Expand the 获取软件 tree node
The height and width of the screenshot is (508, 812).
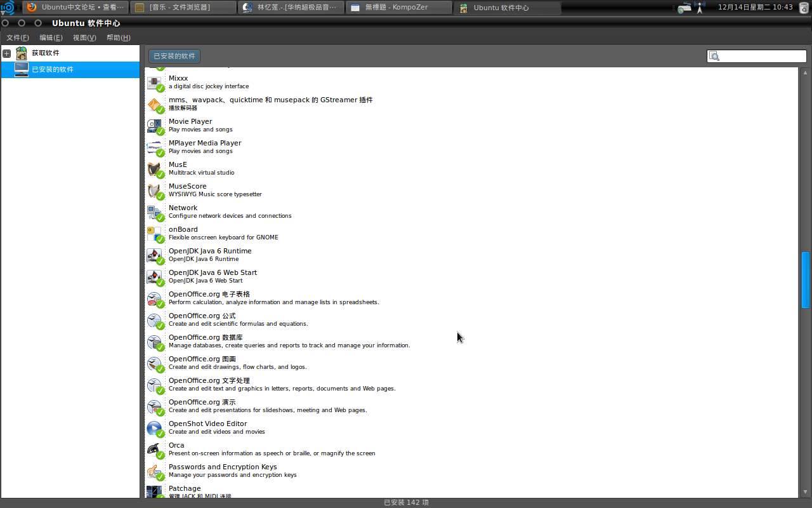(6, 53)
